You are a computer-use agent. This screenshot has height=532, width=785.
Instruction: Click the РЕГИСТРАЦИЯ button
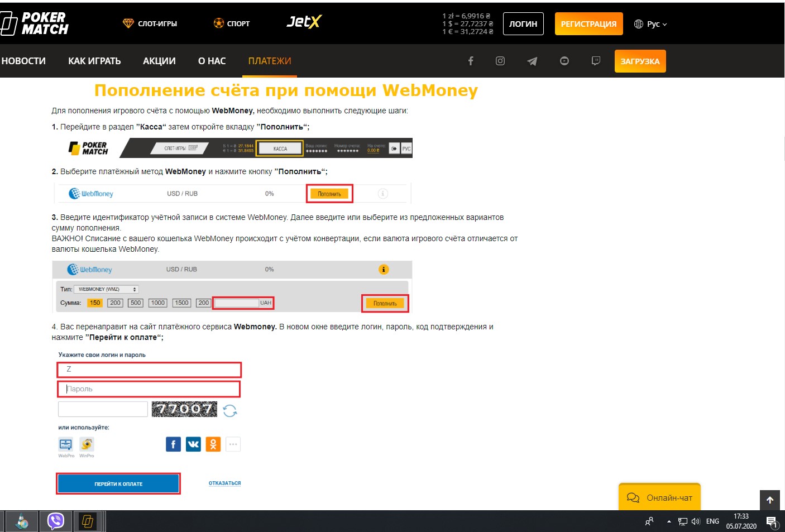tap(588, 24)
